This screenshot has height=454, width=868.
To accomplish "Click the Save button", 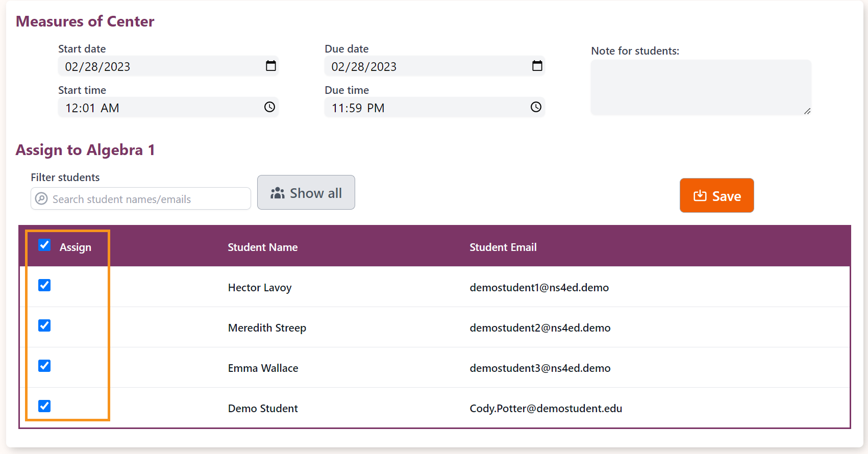I will [x=716, y=195].
